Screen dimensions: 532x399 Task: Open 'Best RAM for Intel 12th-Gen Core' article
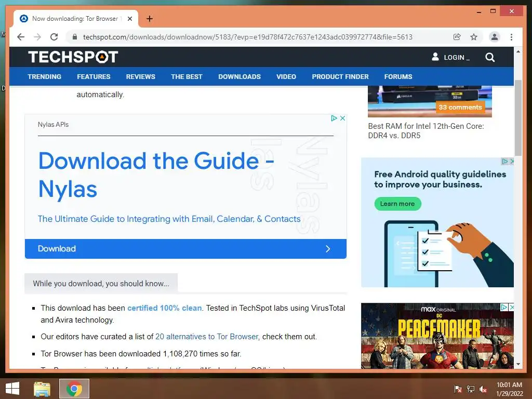click(x=426, y=130)
